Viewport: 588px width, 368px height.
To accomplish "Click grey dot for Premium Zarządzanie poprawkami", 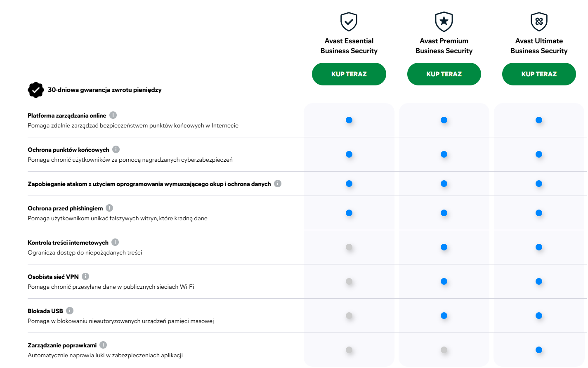I will pyautogui.click(x=444, y=350).
